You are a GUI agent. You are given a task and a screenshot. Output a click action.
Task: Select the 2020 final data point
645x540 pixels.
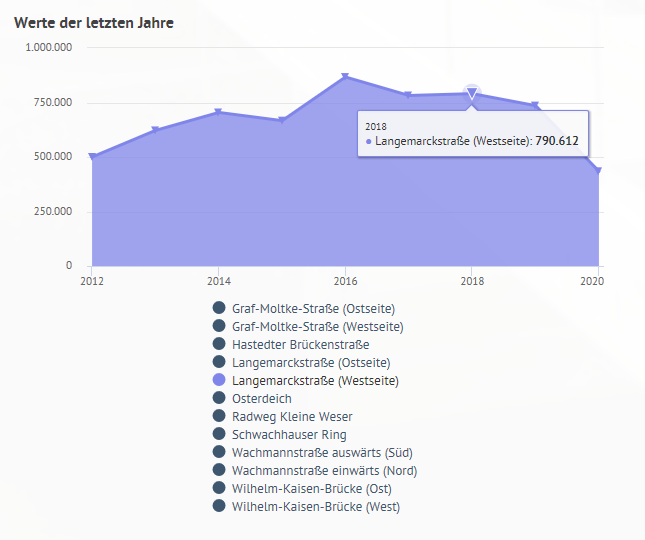[598, 171]
